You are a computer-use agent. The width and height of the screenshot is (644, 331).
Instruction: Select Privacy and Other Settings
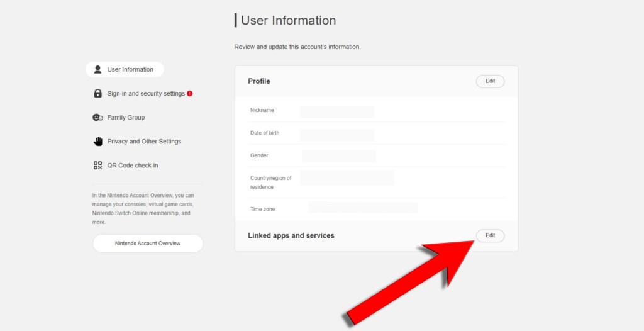tap(144, 142)
